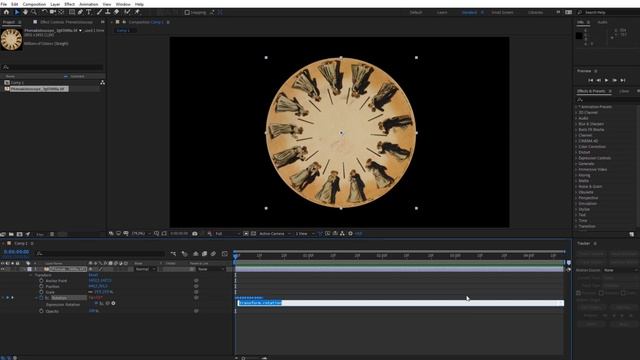Viewport: 640px width, 360px height.
Task: Expand the Blur & Sharpen effects category
Action: 576,124
